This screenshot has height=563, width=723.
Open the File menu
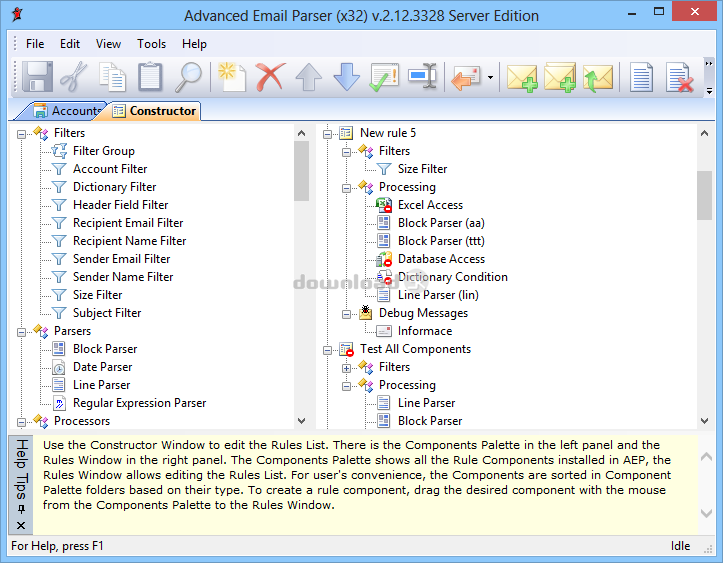click(x=35, y=44)
